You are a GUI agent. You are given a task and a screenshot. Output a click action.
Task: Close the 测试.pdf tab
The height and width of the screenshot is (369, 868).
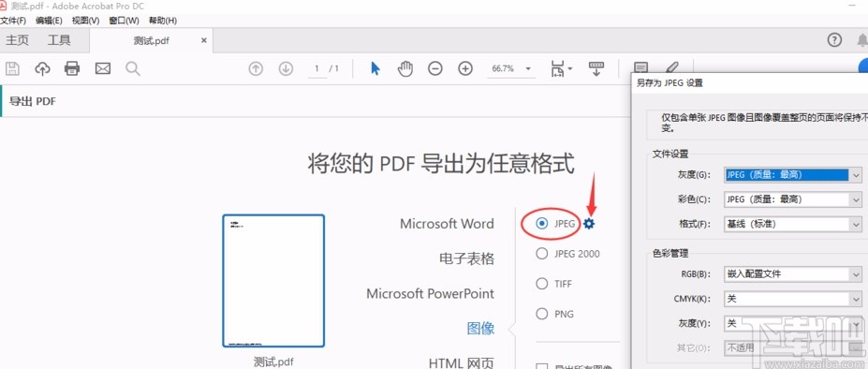click(x=204, y=40)
